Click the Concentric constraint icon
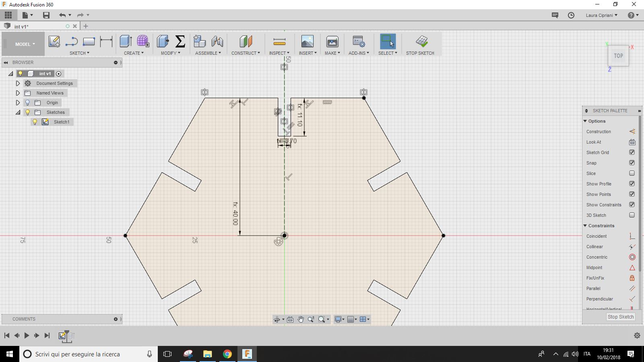 pos(632,257)
